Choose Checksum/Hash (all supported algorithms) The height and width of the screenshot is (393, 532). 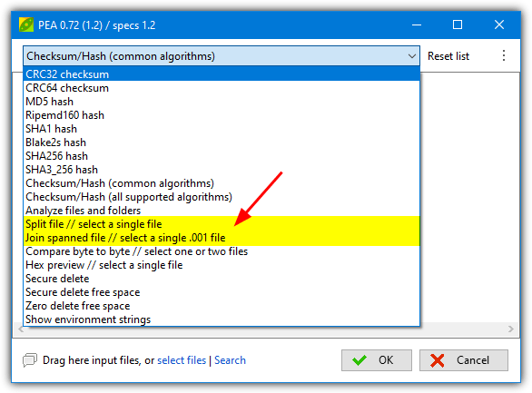(x=222, y=197)
